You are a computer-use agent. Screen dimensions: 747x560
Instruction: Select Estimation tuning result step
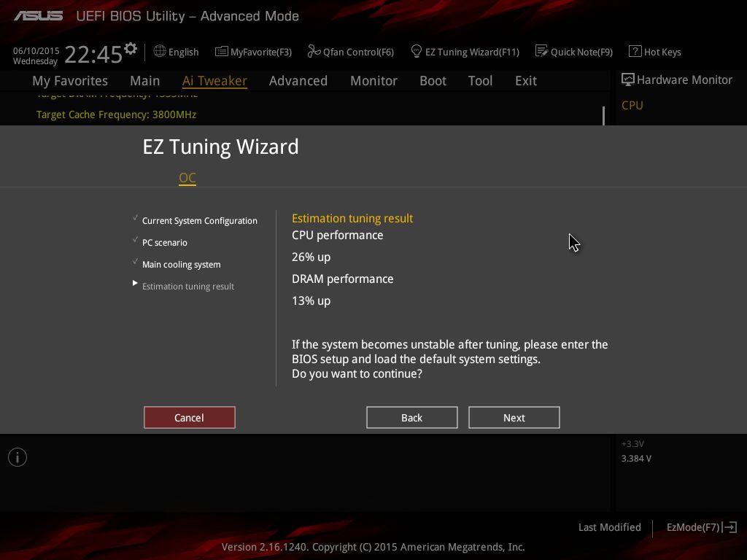coord(188,287)
